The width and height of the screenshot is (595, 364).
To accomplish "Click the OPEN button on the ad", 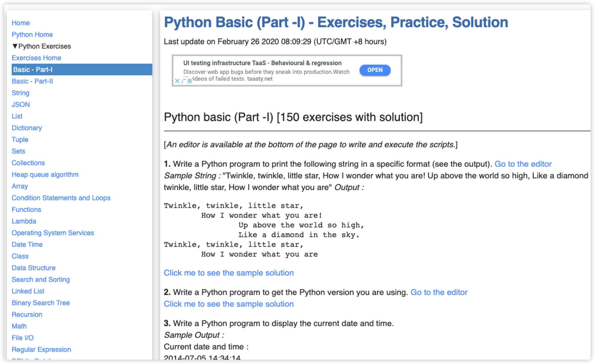I will tap(375, 70).
